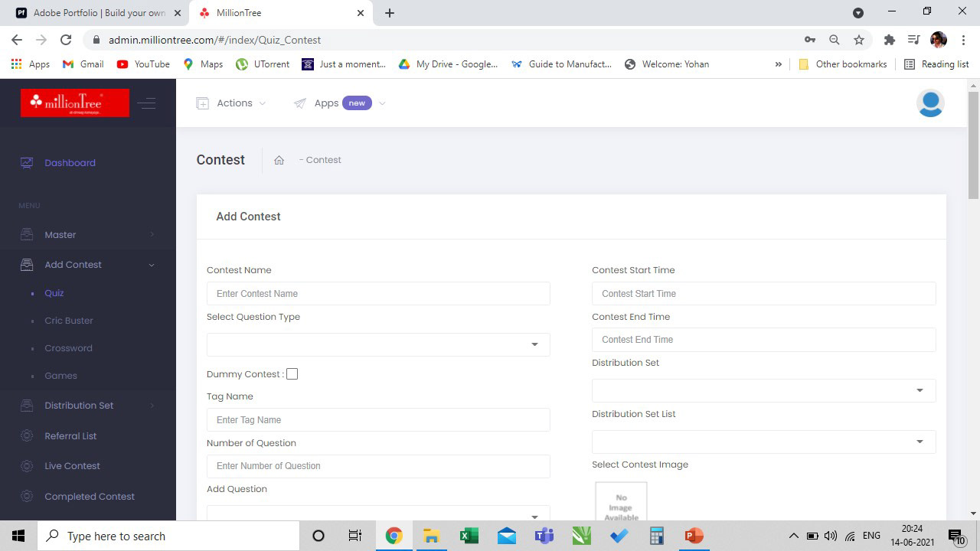
Task: Toggle the Dummy Contest checkbox
Action: (x=292, y=374)
